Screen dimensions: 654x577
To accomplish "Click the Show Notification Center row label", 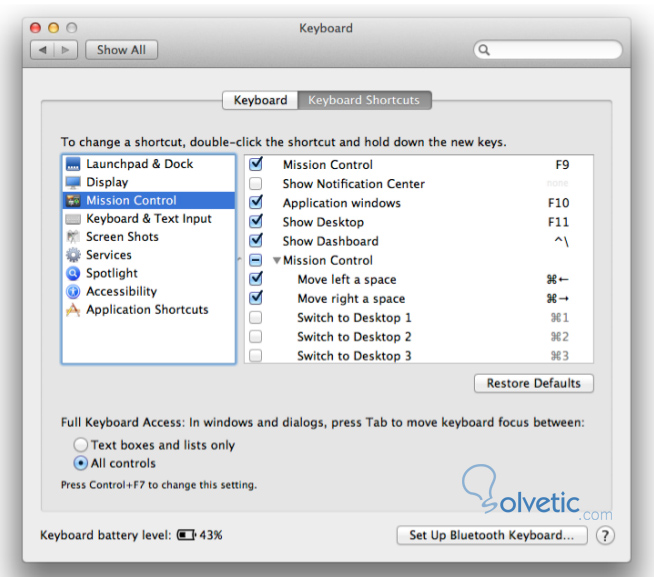I will (354, 184).
